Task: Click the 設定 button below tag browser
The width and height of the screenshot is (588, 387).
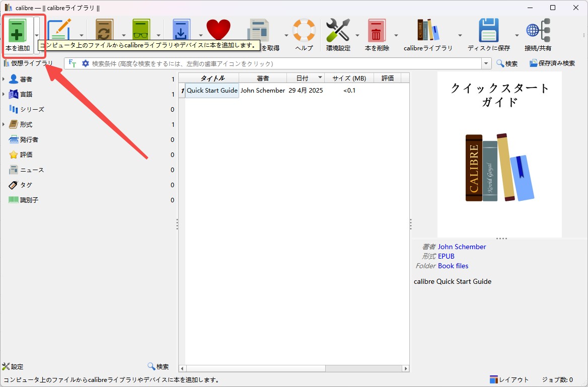Action: tap(13, 366)
